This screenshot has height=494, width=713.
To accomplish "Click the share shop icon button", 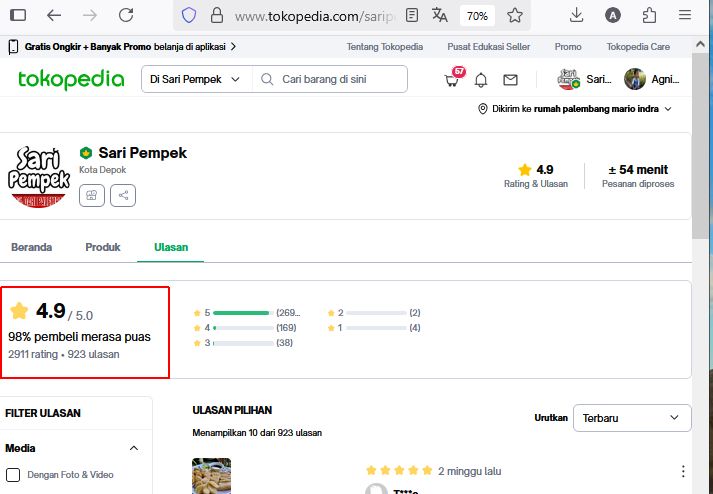I will tap(123, 196).
